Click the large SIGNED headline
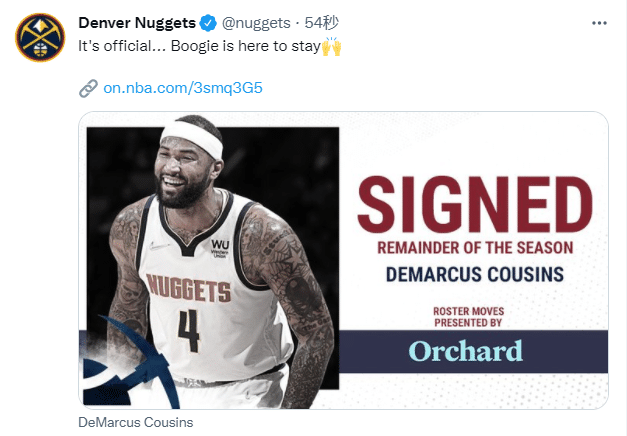The image size is (627, 436). pyautogui.click(x=475, y=204)
